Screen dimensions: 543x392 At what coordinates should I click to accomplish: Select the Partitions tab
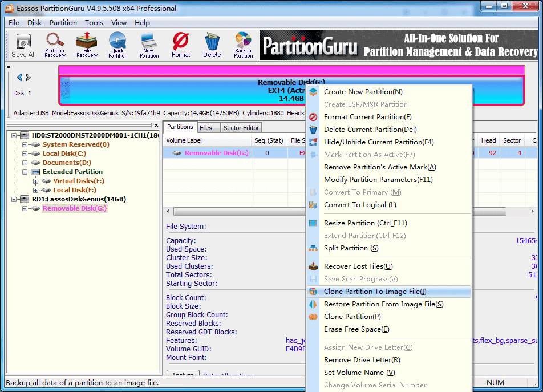pyautogui.click(x=180, y=127)
